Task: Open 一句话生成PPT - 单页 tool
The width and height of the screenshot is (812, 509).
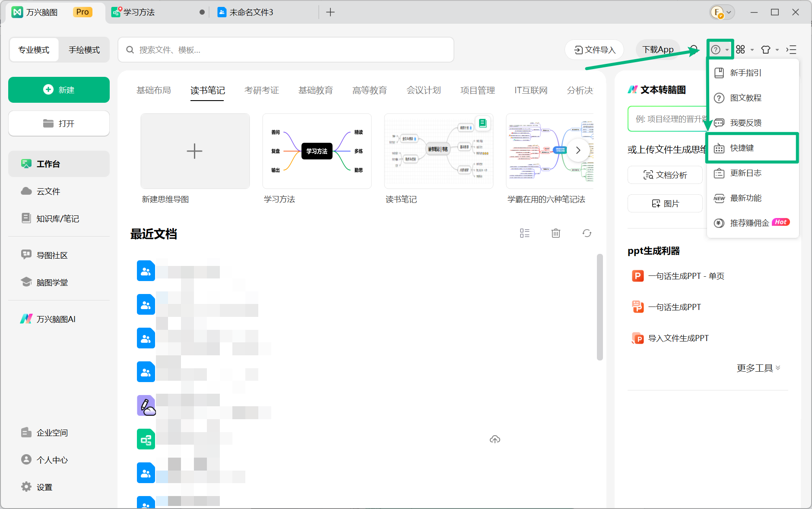Action: [x=678, y=276]
